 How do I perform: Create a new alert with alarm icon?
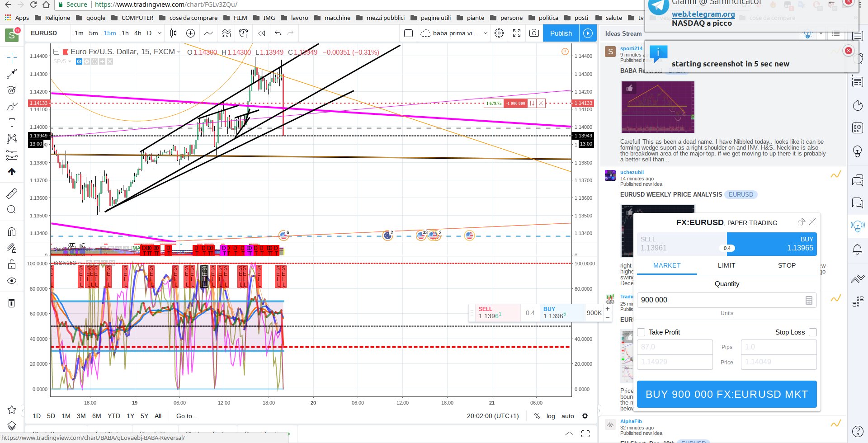coord(244,33)
